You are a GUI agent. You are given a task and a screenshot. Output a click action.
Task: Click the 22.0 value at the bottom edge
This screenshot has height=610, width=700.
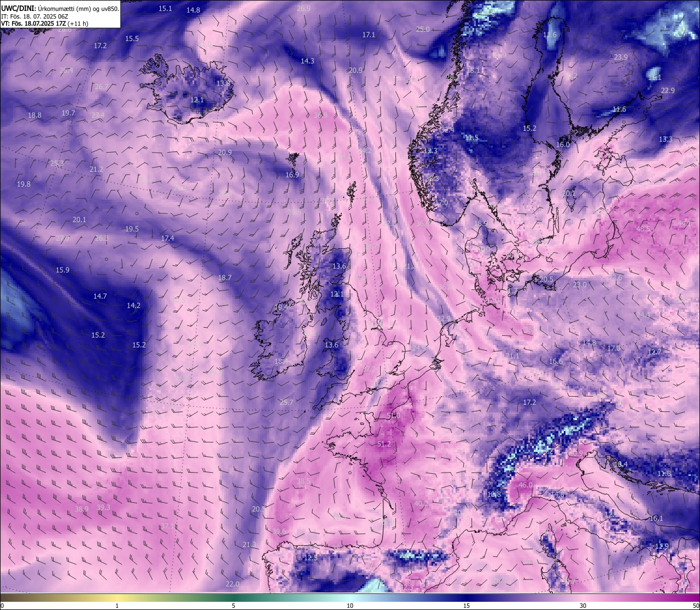coord(232,584)
